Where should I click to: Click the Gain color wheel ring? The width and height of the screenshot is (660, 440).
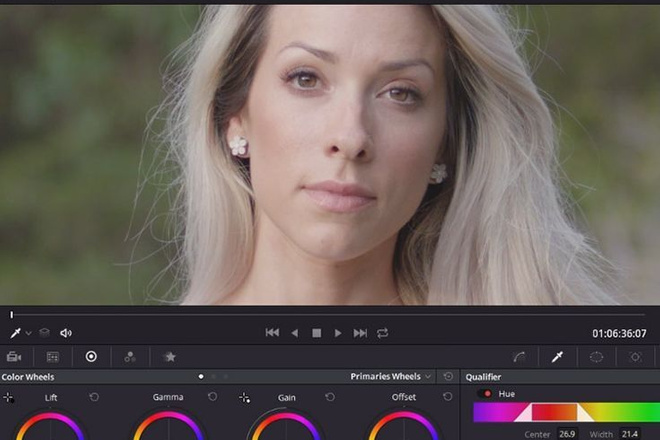(x=286, y=417)
